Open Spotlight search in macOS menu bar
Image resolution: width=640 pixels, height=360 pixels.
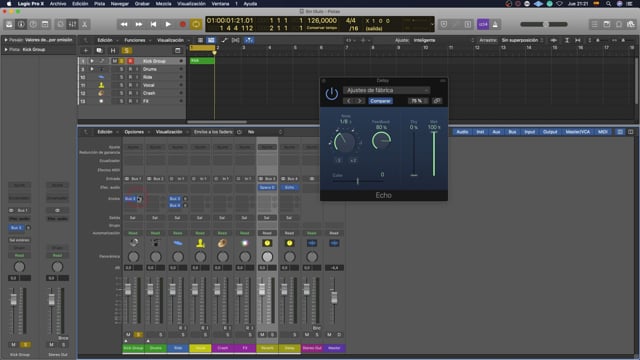(x=608, y=4)
